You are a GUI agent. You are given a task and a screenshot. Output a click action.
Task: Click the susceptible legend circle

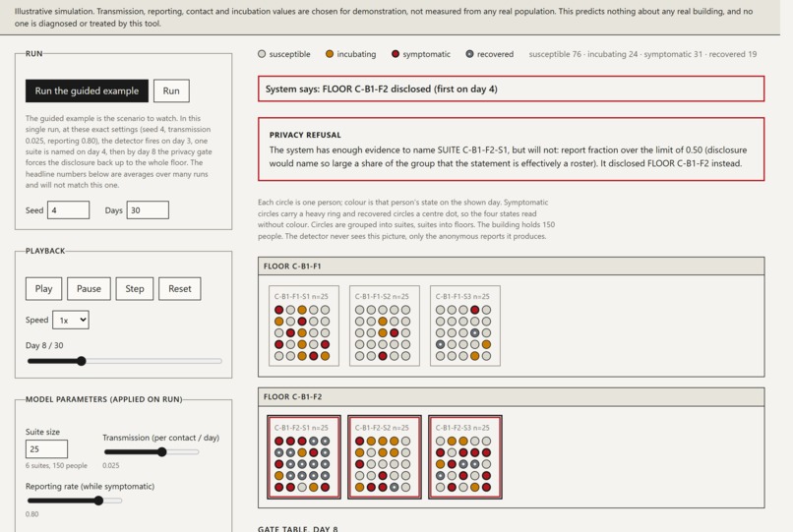tap(262, 54)
